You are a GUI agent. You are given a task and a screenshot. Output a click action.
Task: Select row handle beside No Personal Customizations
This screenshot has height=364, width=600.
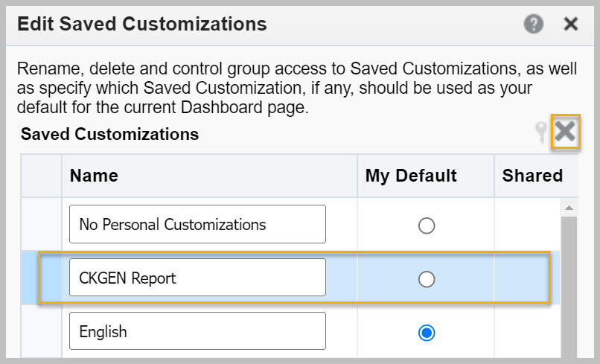[42, 224]
